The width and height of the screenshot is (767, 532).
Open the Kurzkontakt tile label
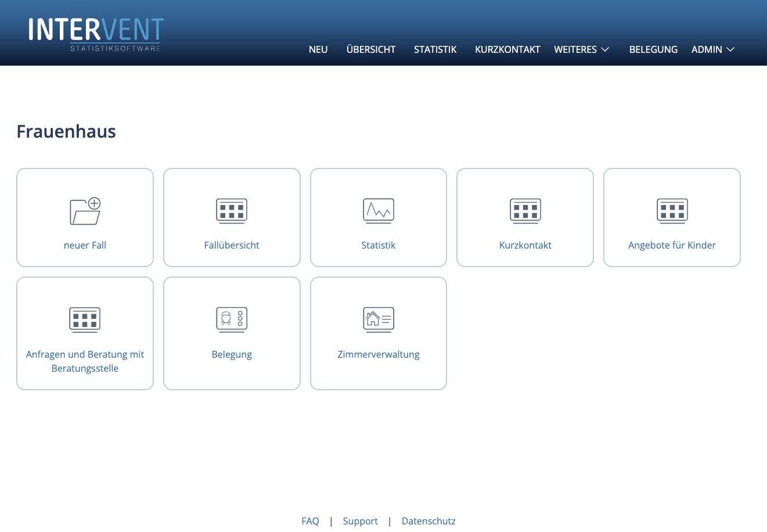(525, 245)
